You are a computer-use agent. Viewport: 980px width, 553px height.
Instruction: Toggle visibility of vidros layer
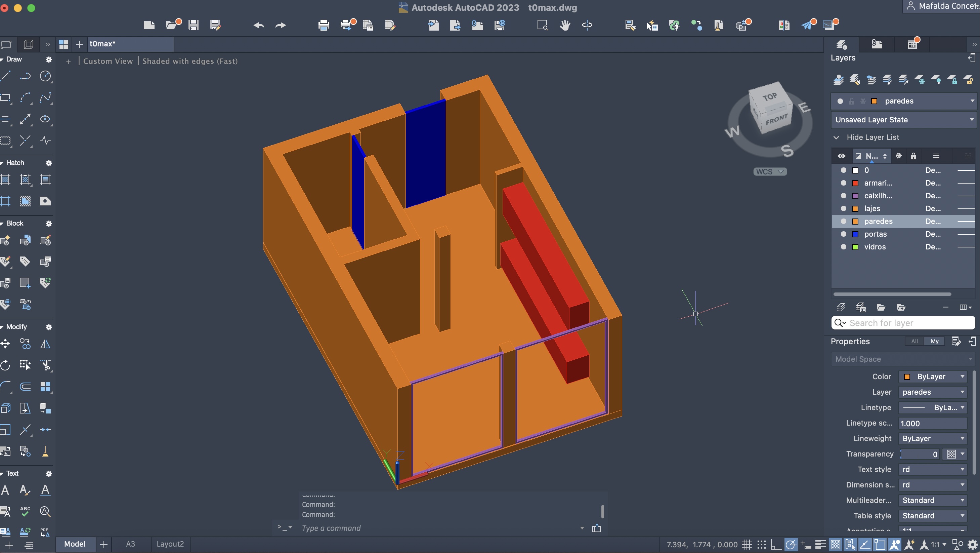(843, 247)
